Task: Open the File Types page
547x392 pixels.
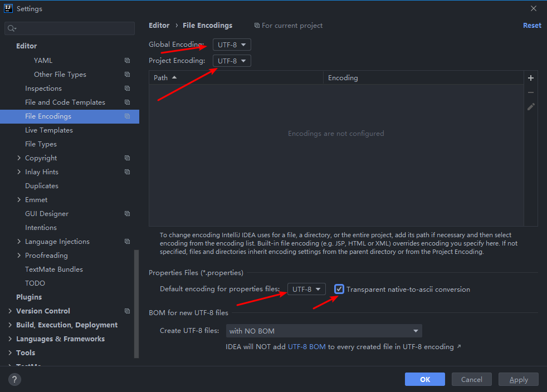Action: (41, 144)
